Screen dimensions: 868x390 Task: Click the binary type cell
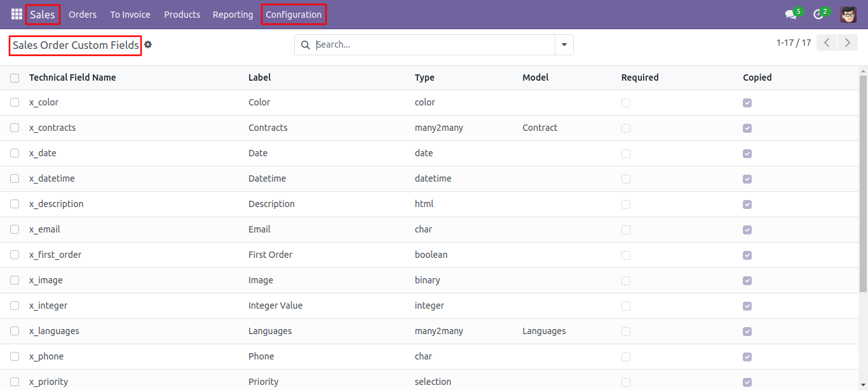click(428, 280)
